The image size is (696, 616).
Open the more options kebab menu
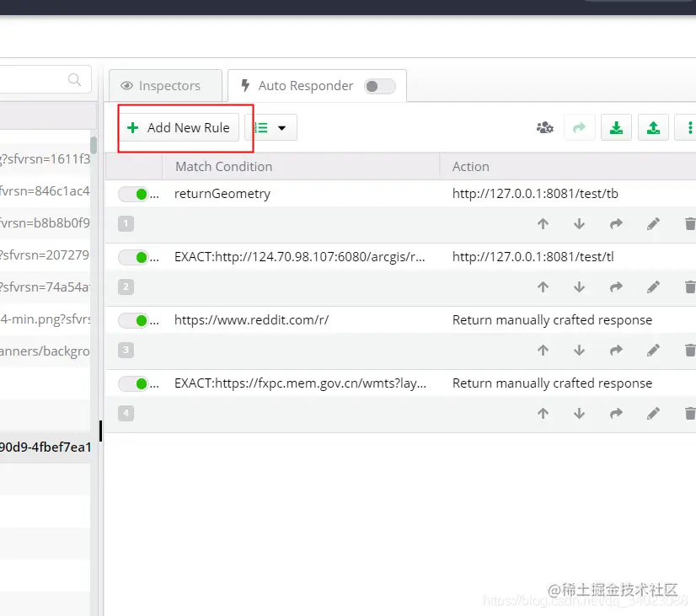[x=688, y=128]
